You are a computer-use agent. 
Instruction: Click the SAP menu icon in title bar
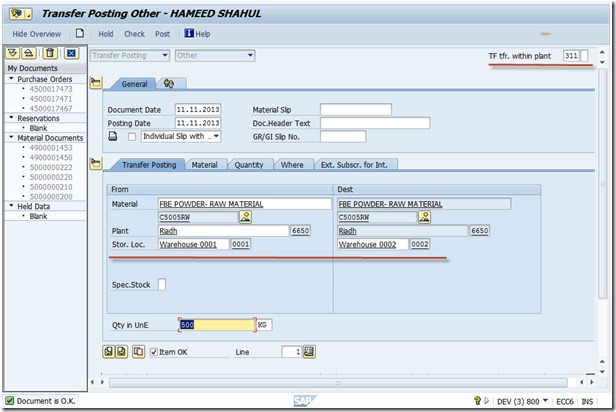20,14
